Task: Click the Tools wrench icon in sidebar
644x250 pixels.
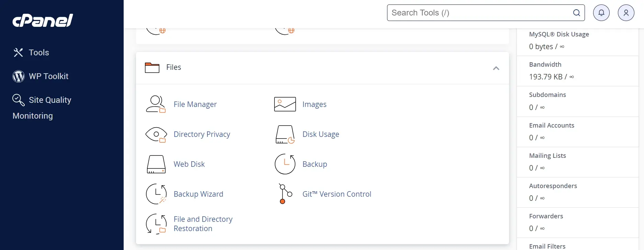Action: click(18, 52)
